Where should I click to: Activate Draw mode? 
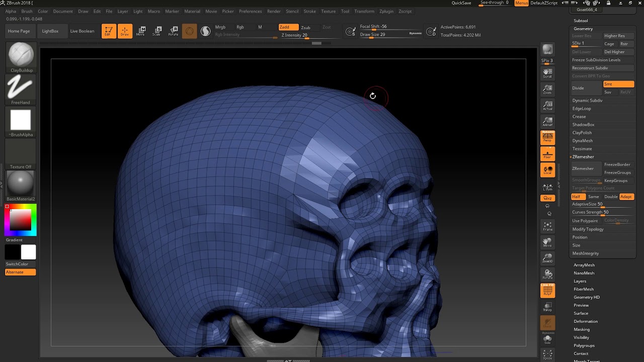pos(125,31)
